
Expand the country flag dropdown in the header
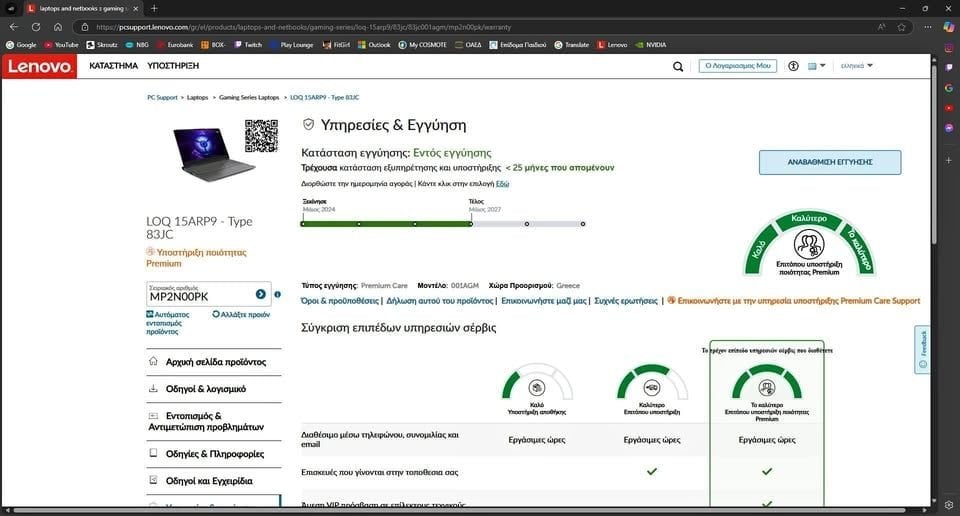(816, 66)
